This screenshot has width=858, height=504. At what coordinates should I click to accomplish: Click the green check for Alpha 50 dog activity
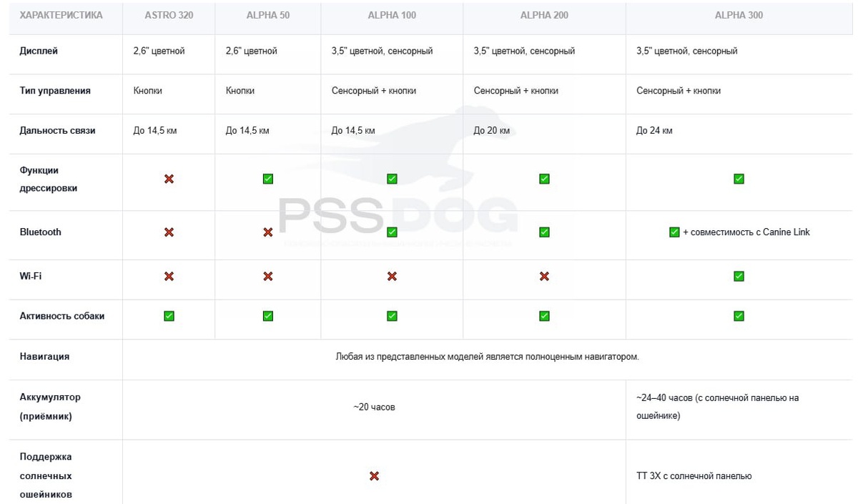point(267,316)
